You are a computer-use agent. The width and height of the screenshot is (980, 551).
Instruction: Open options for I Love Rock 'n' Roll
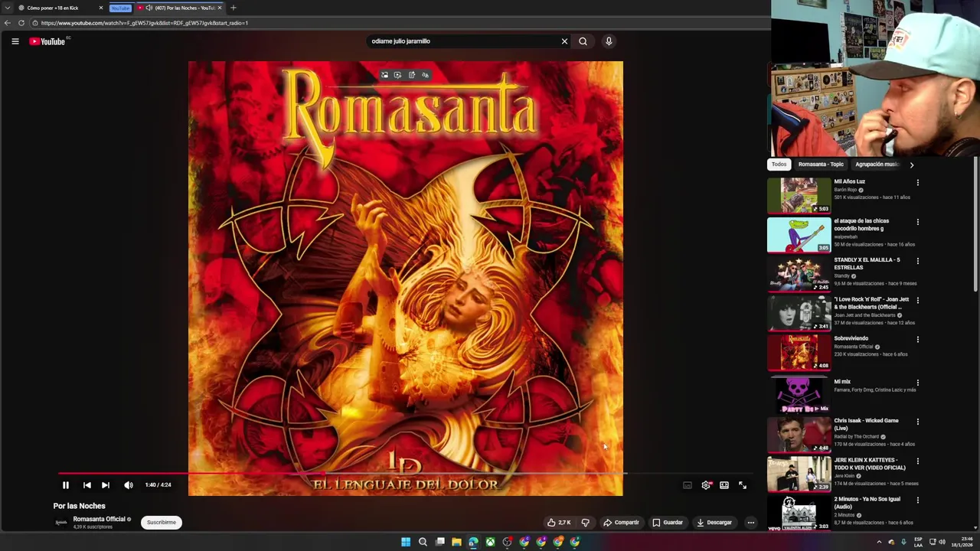point(917,301)
